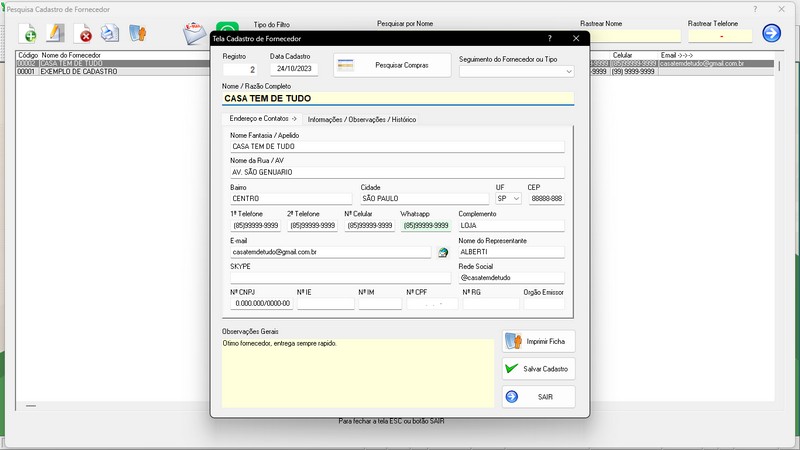The width and height of the screenshot is (800, 450).
Task: Click the Data Cadastro date field
Action: [x=294, y=69]
